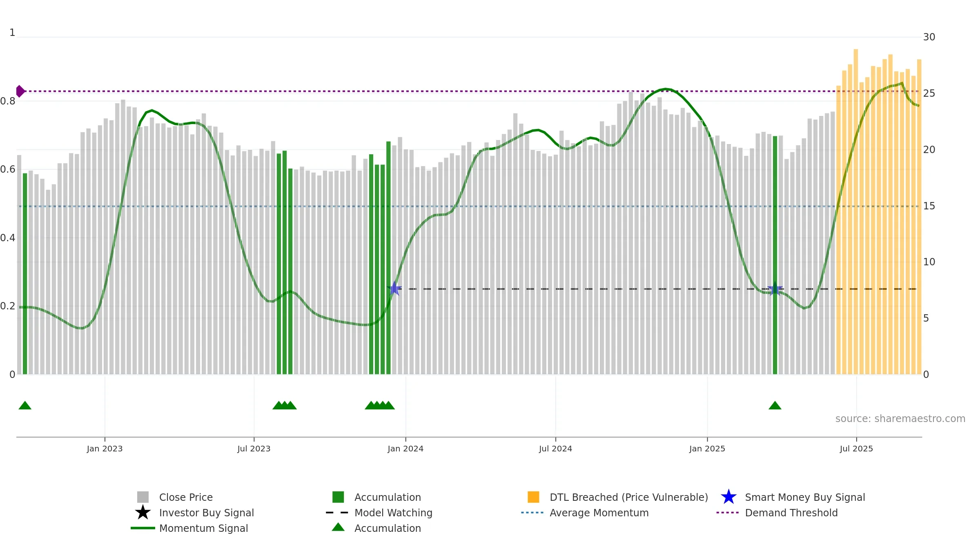Click the blue Smart Money Buy Signal legend star
This screenshot has height=551, width=980.
pos(728,497)
